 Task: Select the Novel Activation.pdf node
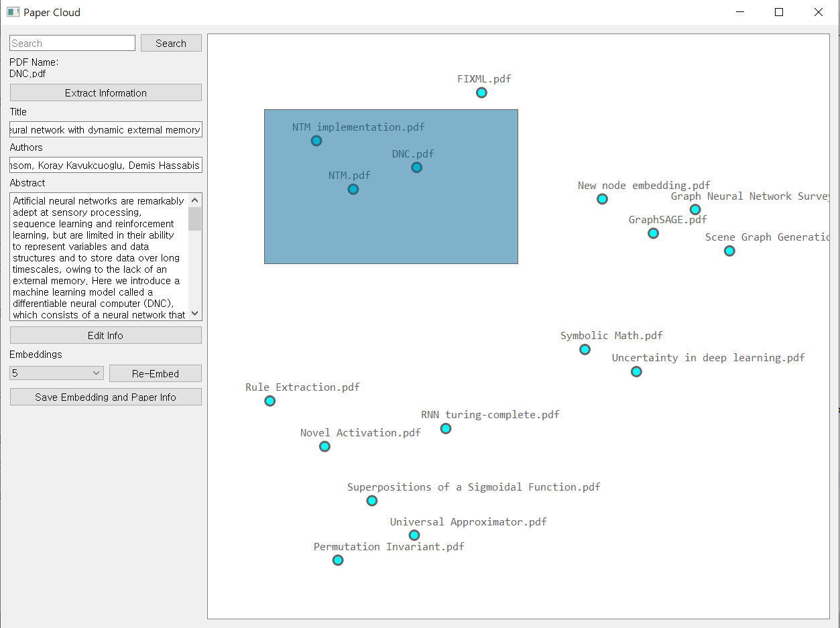[324, 446]
